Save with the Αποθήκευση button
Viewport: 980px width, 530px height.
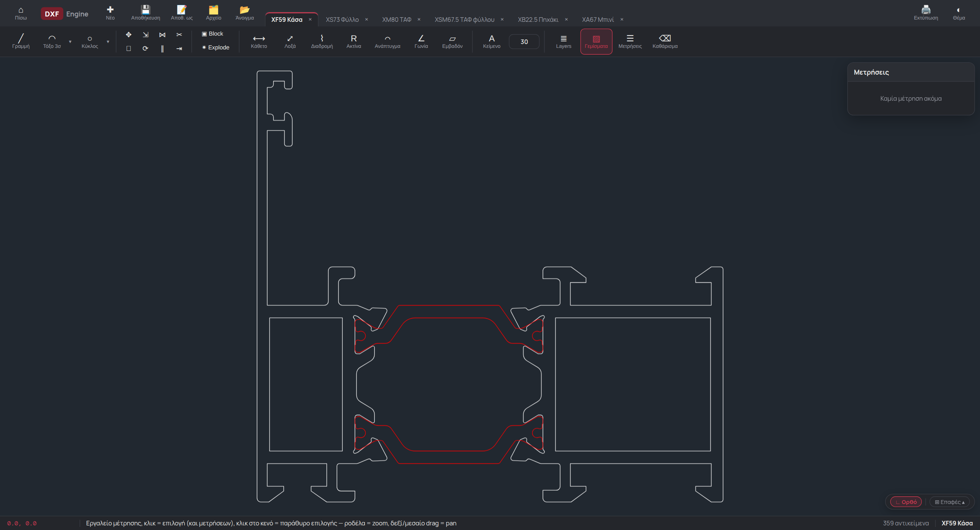(145, 13)
